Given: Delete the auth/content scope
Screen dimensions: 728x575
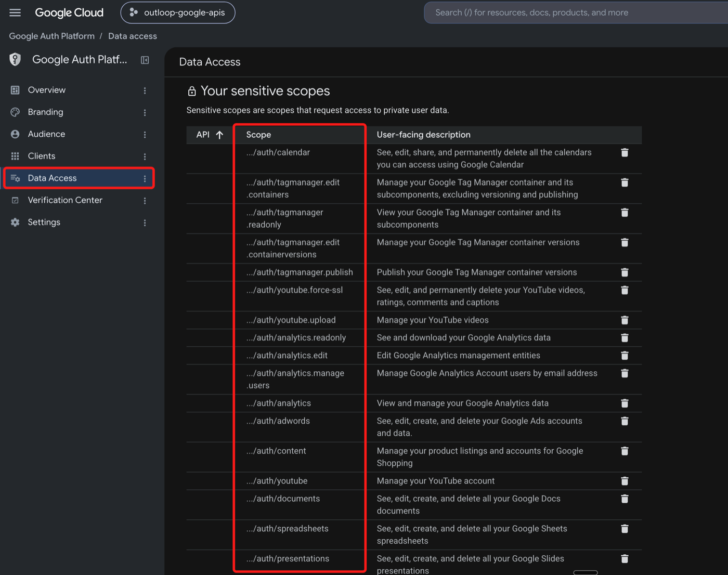Looking at the screenshot, I should coord(625,451).
